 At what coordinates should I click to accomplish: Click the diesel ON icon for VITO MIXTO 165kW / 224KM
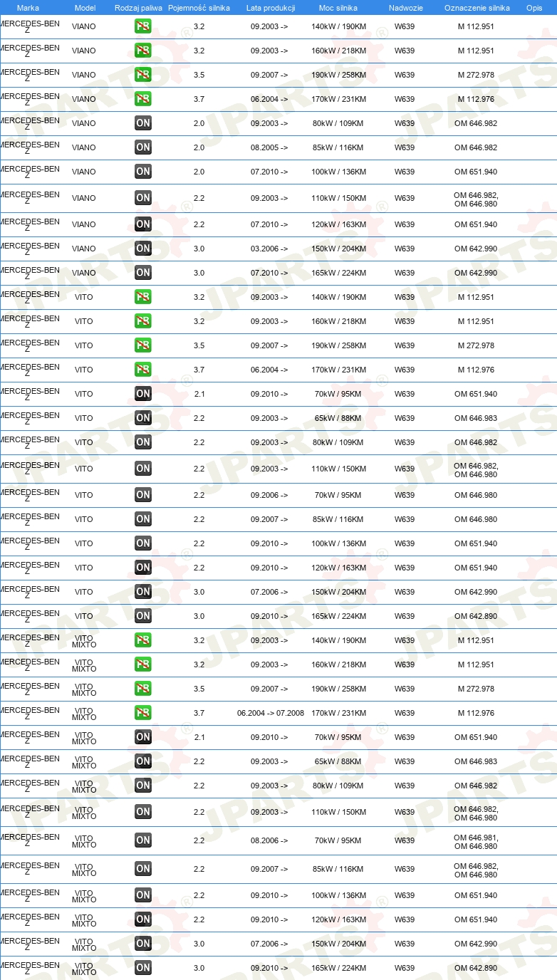coord(143,968)
